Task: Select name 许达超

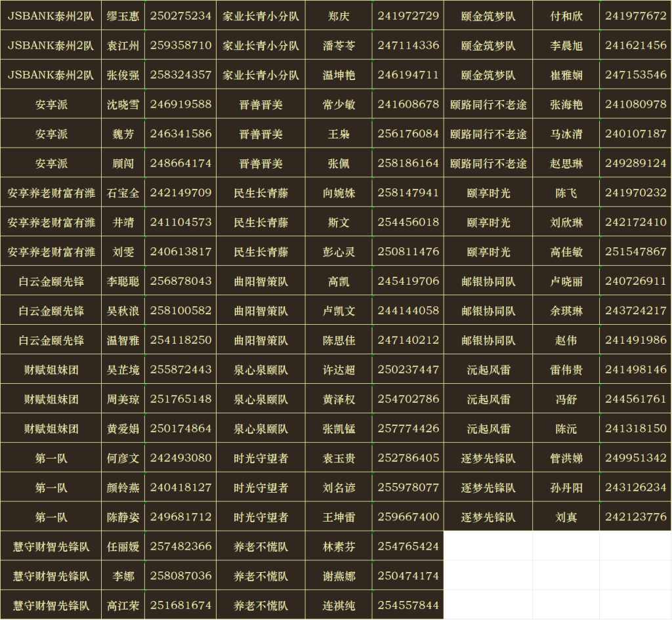Action: tap(339, 369)
